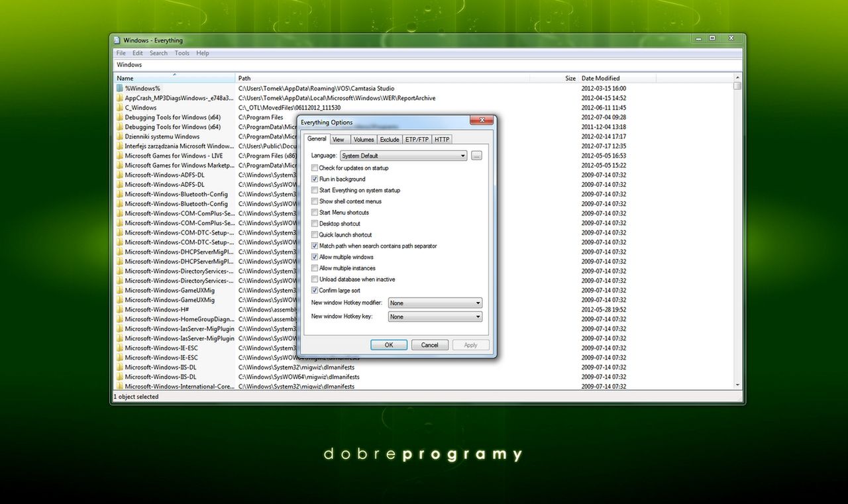
Task: Open New window Hotkey modifier dropdown
Action: point(435,303)
